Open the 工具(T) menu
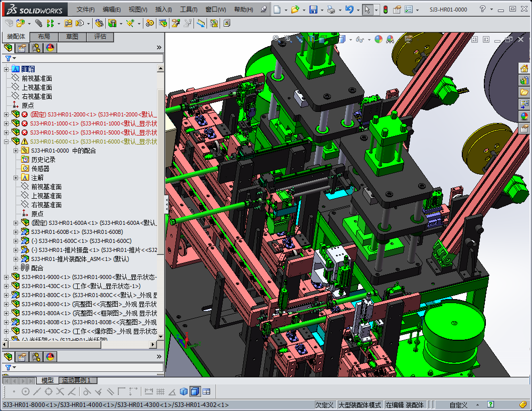 pyautogui.click(x=189, y=10)
